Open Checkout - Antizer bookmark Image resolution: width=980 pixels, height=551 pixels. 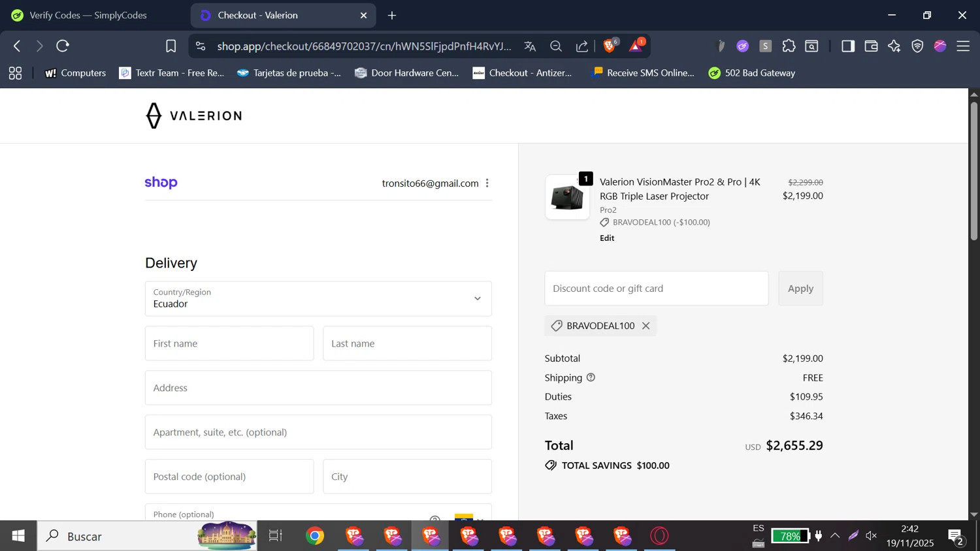tap(523, 73)
